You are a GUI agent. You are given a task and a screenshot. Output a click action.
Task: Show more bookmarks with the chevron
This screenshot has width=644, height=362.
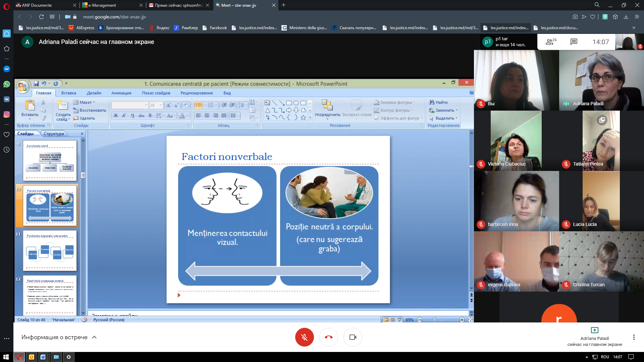634,28
